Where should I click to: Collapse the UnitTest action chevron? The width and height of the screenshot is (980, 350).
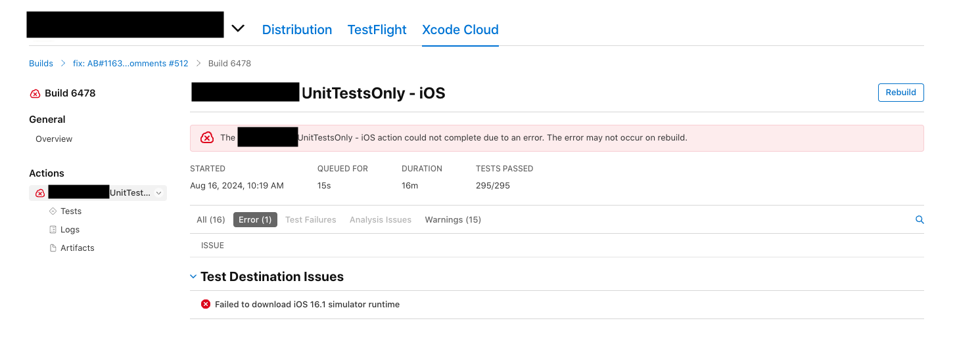[x=158, y=193]
